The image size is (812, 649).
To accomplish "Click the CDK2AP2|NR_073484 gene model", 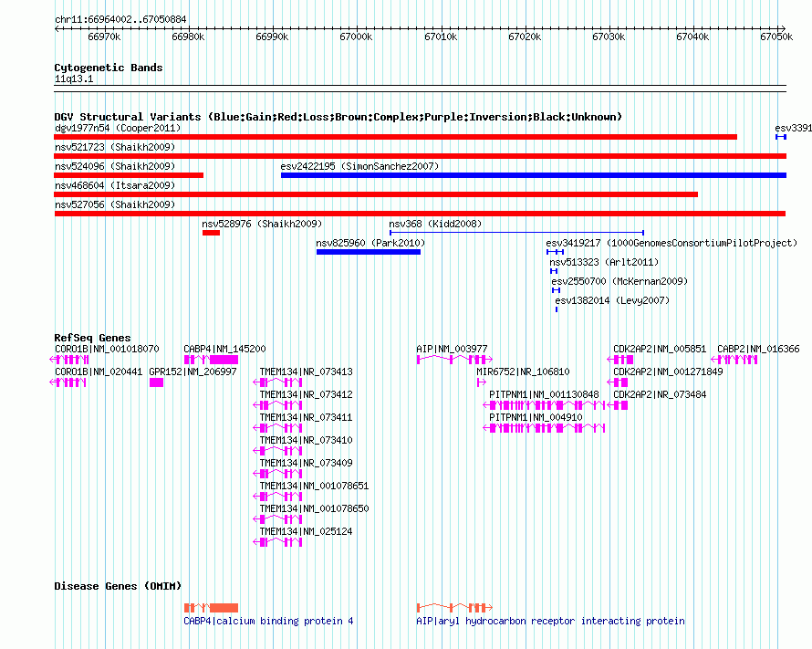I will point(618,405).
